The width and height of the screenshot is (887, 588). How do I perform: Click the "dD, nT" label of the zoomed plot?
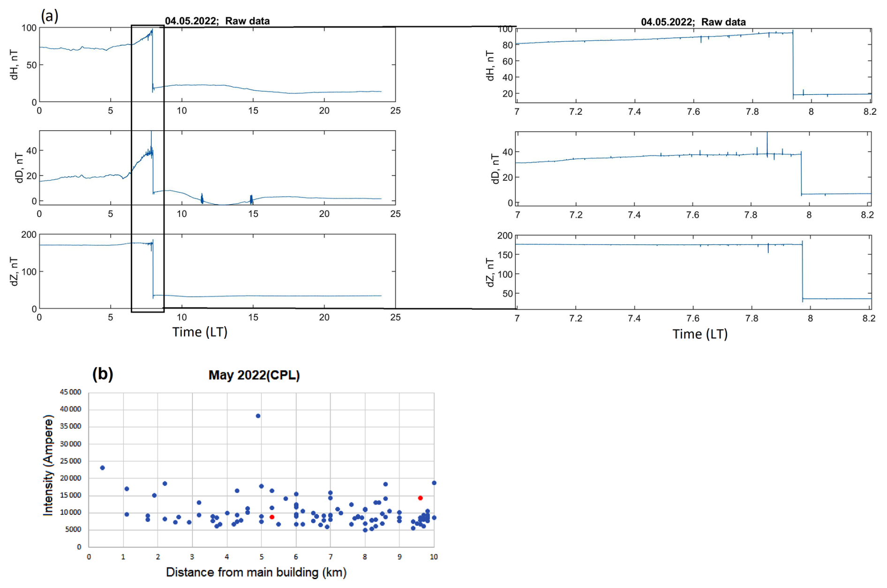click(x=495, y=169)
